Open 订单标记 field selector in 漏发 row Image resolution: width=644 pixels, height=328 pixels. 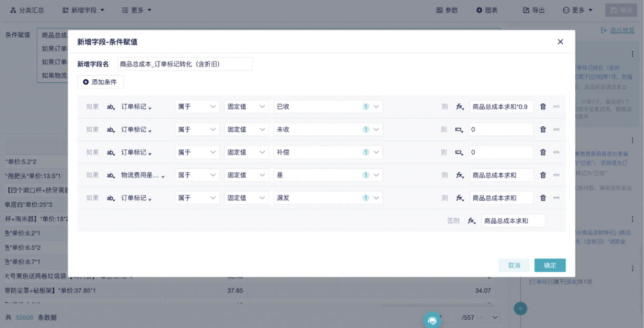136,198
